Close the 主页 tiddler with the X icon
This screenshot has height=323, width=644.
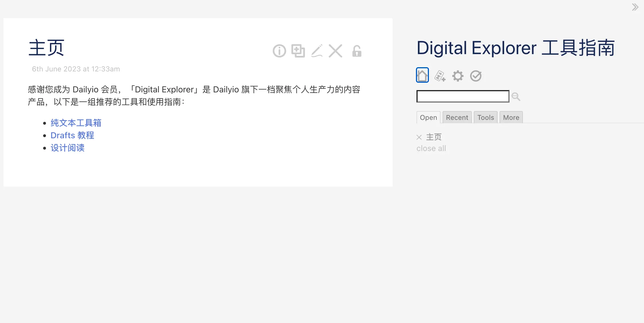[x=335, y=51]
